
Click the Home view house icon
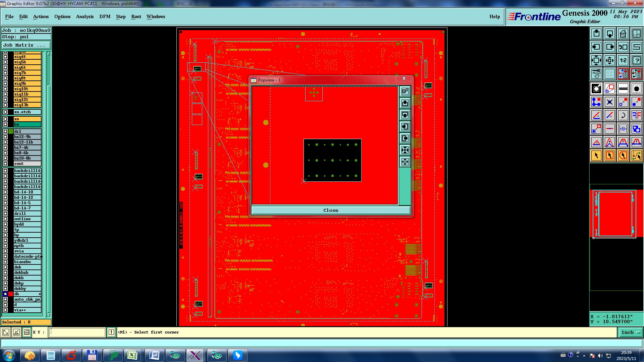pyautogui.click(x=623, y=34)
